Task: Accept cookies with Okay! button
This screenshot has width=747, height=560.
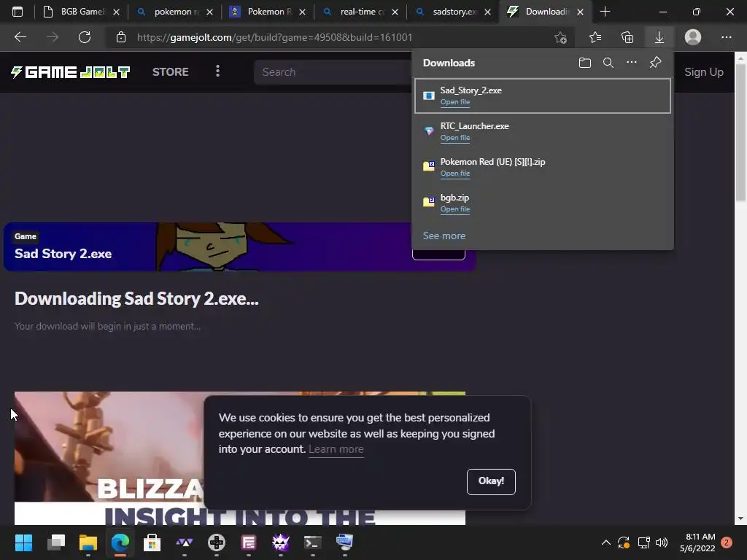Action: point(491,481)
